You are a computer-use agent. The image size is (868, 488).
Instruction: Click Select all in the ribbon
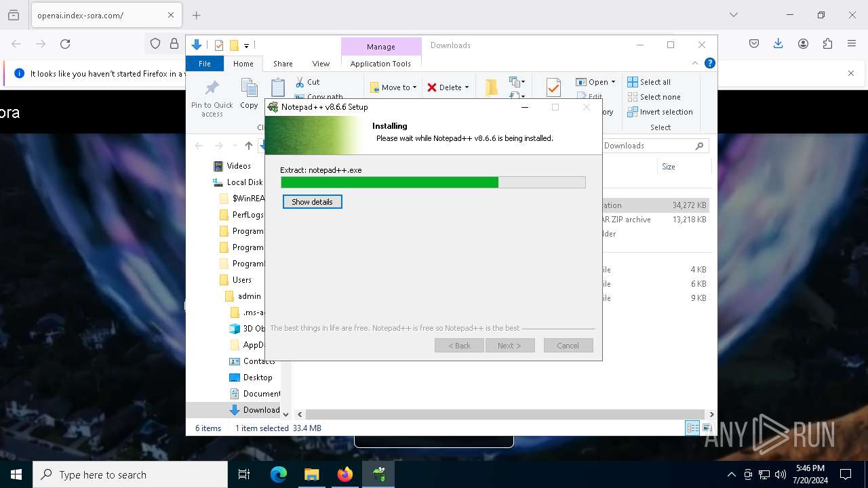click(649, 82)
